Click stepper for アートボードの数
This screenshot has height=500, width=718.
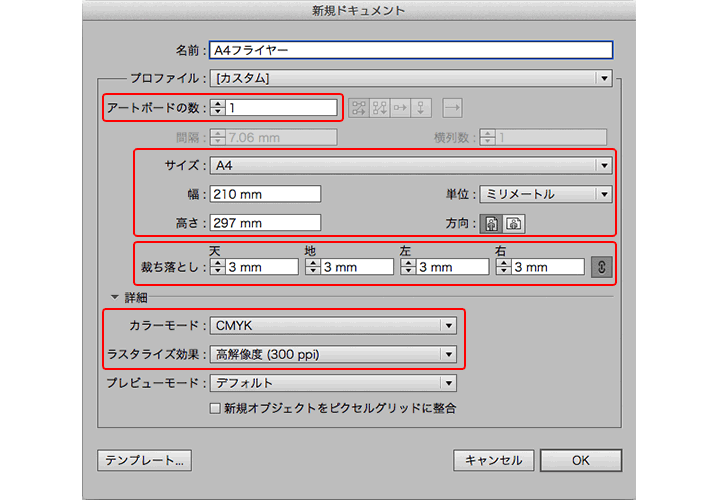216,107
